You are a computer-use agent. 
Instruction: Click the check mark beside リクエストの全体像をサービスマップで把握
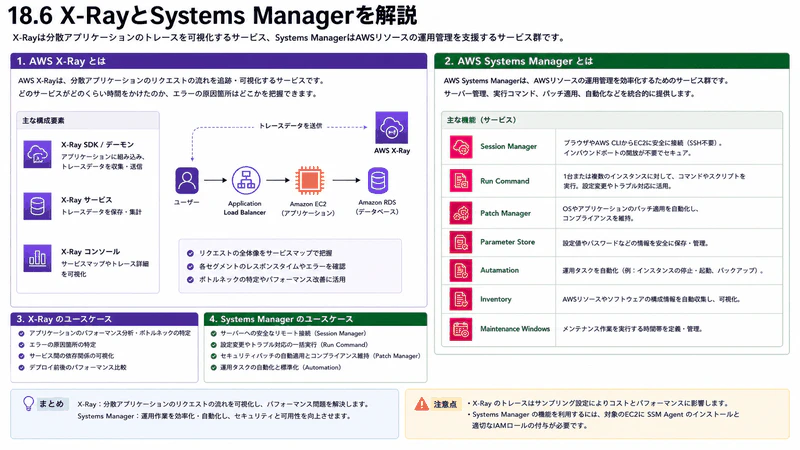190,253
